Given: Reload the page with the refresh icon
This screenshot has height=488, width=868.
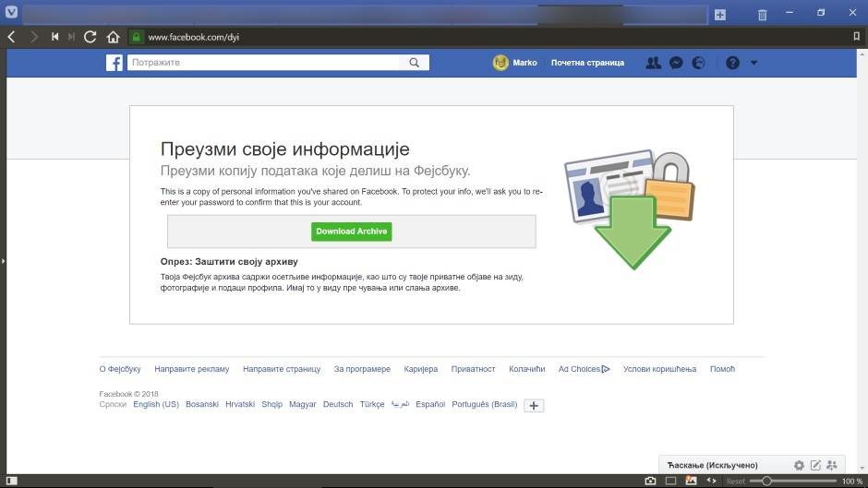Looking at the screenshot, I should (x=90, y=37).
